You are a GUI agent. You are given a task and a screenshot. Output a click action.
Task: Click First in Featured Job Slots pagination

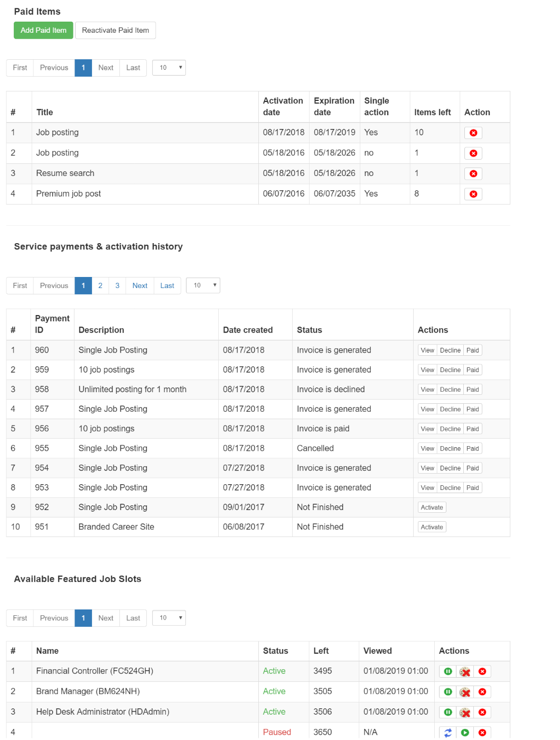[x=20, y=618]
